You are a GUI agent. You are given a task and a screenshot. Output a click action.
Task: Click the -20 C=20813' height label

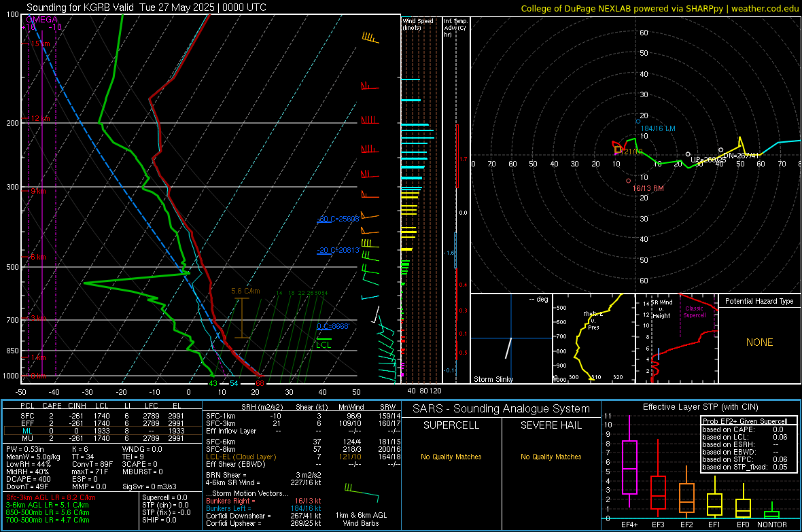338,250
